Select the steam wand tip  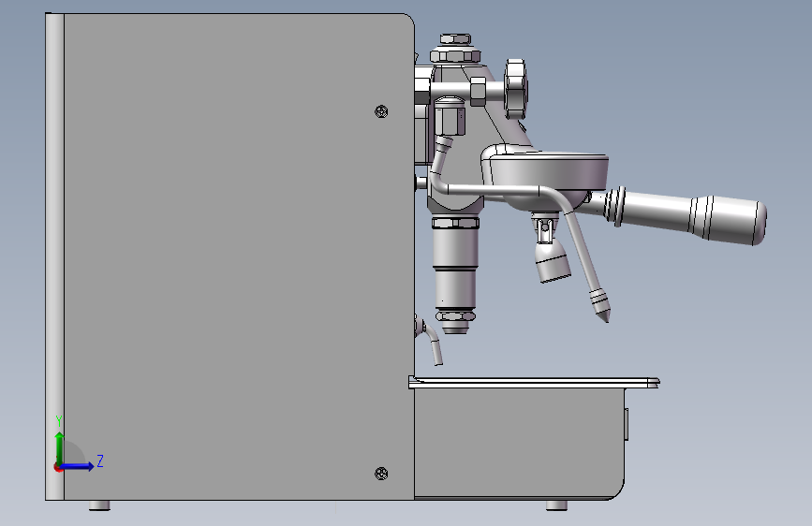tap(600, 305)
